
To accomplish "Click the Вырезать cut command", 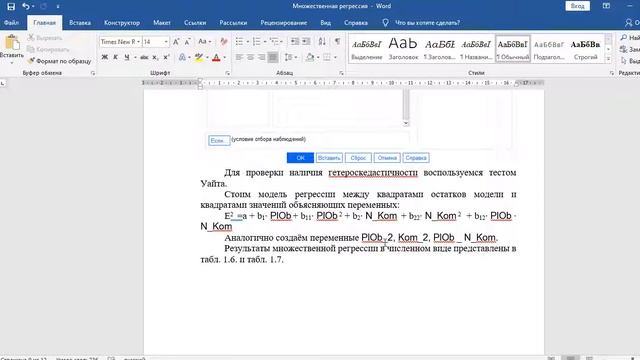I will tap(45, 38).
